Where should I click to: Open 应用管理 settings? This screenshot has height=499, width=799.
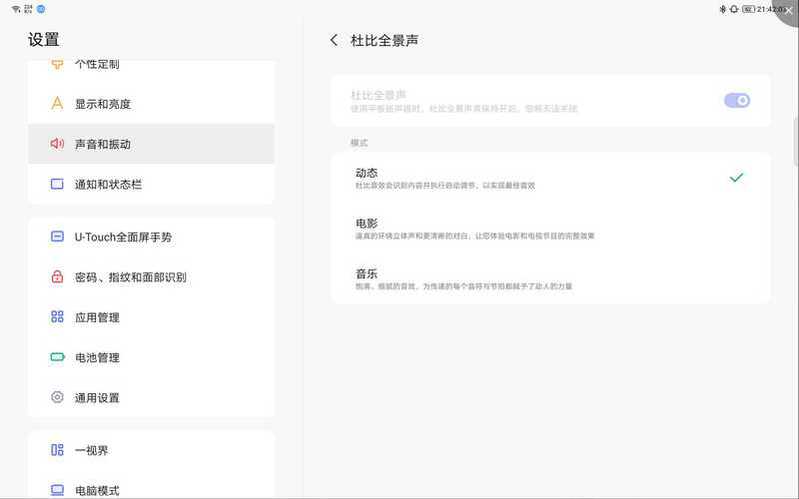[x=151, y=317]
